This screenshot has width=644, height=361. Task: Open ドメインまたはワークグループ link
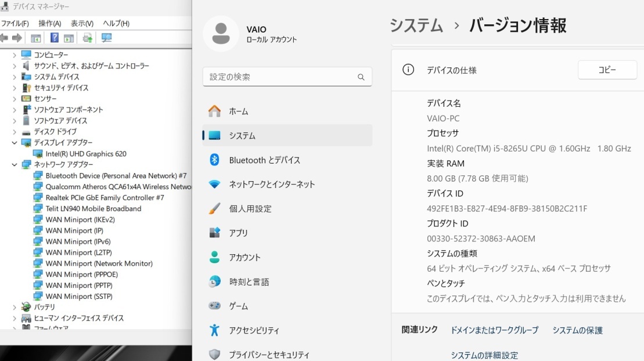495,330
